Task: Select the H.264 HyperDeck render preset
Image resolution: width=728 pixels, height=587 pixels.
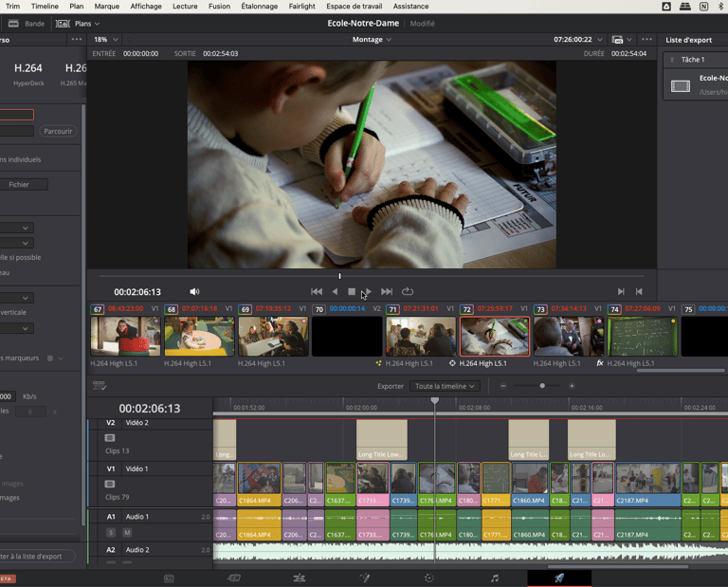Action: pyautogui.click(x=28, y=74)
